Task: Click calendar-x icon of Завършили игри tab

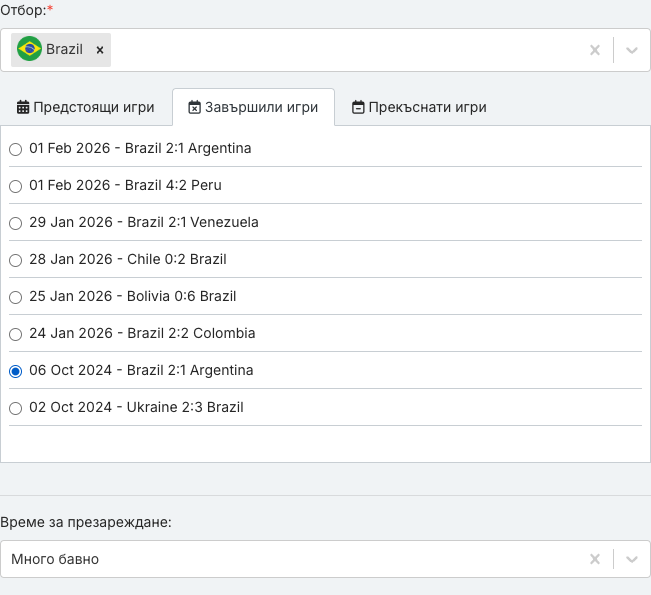Action: pos(194,107)
